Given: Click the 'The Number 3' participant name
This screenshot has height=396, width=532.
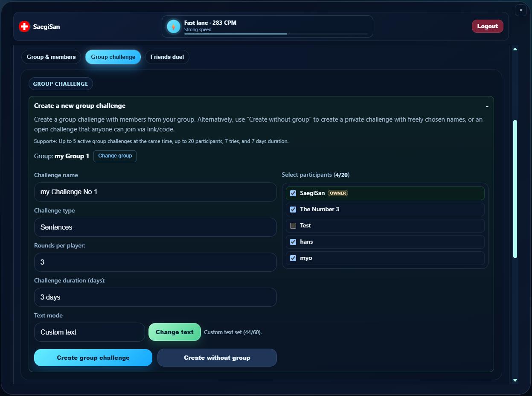Looking at the screenshot, I should point(320,210).
